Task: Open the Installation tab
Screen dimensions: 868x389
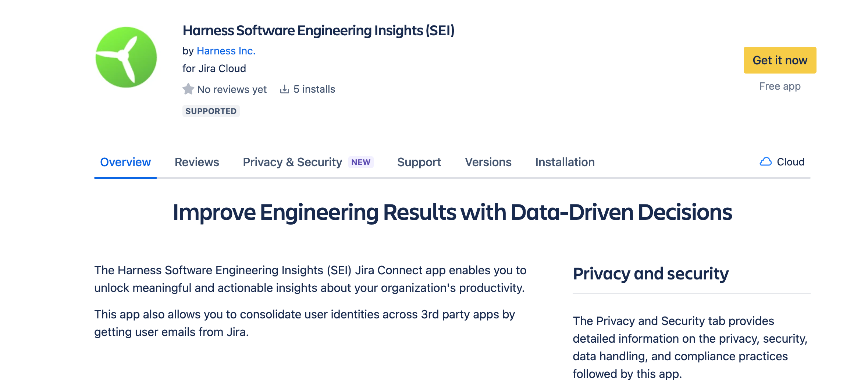Action: click(x=565, y=162)
